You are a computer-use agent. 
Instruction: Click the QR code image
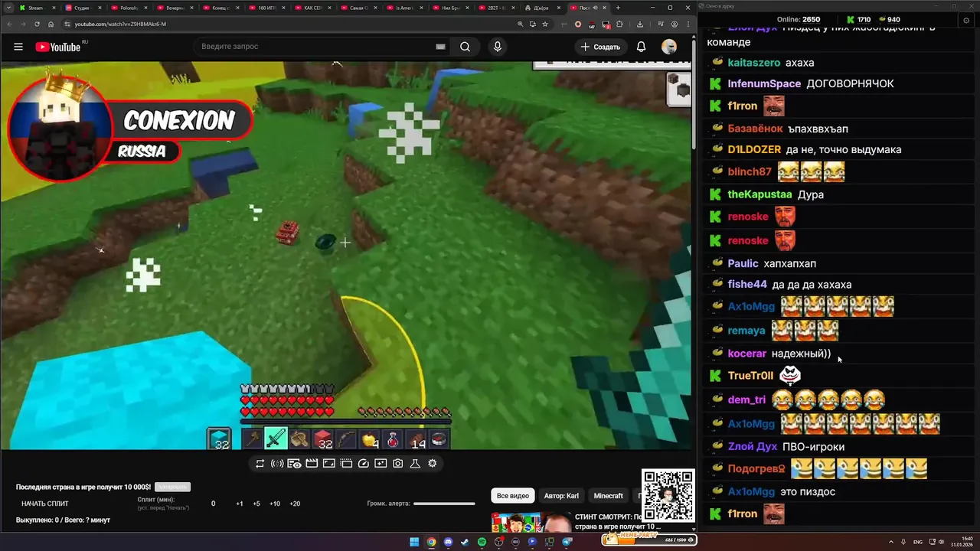668,496
